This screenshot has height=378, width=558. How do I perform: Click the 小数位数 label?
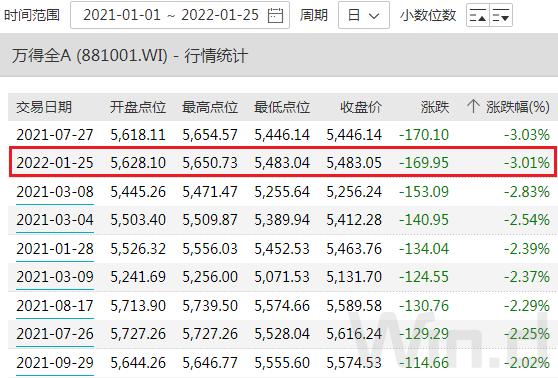(x=428, y=15)
